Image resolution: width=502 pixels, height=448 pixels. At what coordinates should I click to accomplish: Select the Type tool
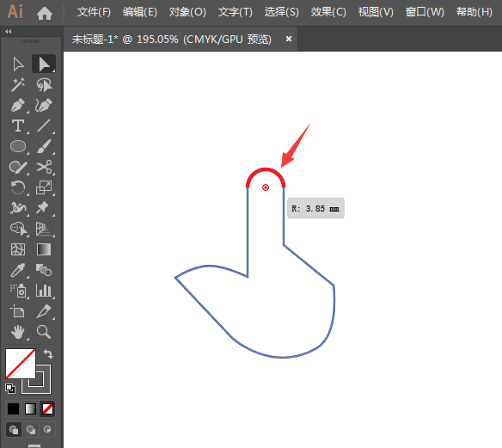pos(18,126)
